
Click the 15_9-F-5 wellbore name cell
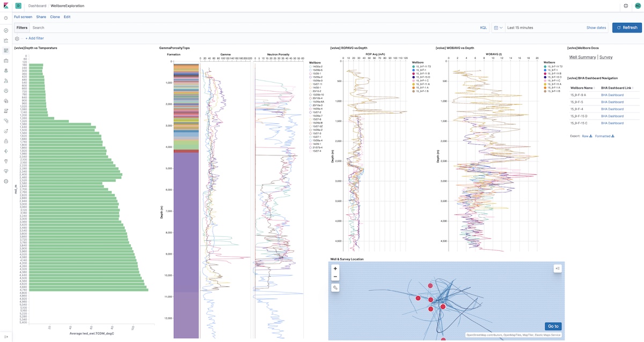(x=577, y=102)
